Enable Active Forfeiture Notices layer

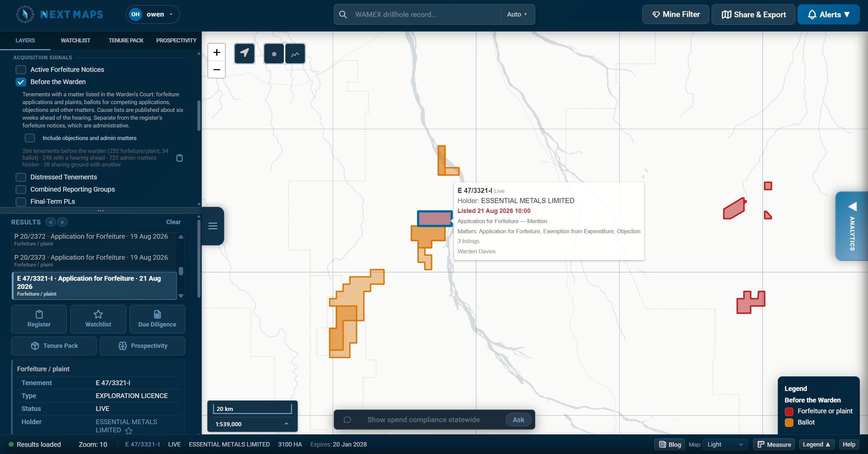coord(21,70)
